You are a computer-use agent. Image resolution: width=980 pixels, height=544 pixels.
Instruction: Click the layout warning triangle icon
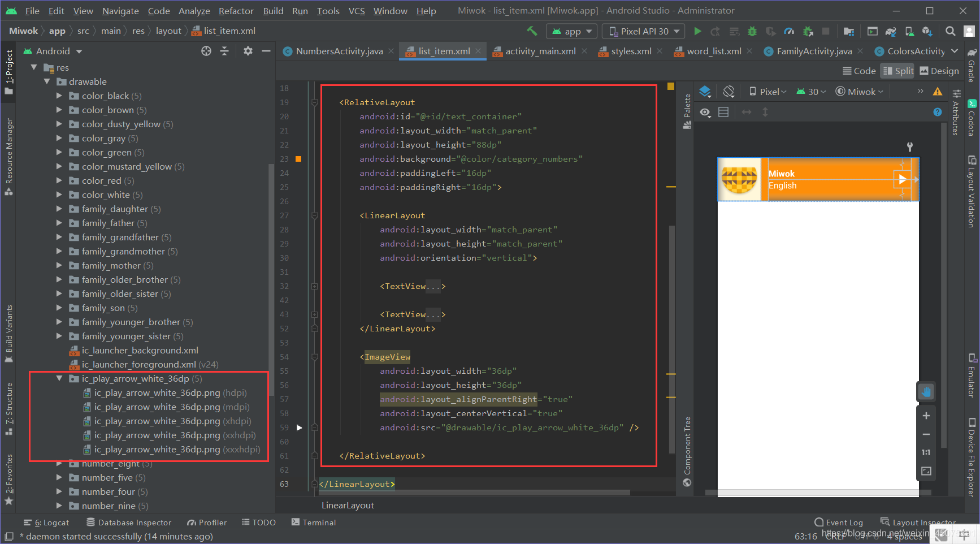pyautogui.click(x=938, y=91)
